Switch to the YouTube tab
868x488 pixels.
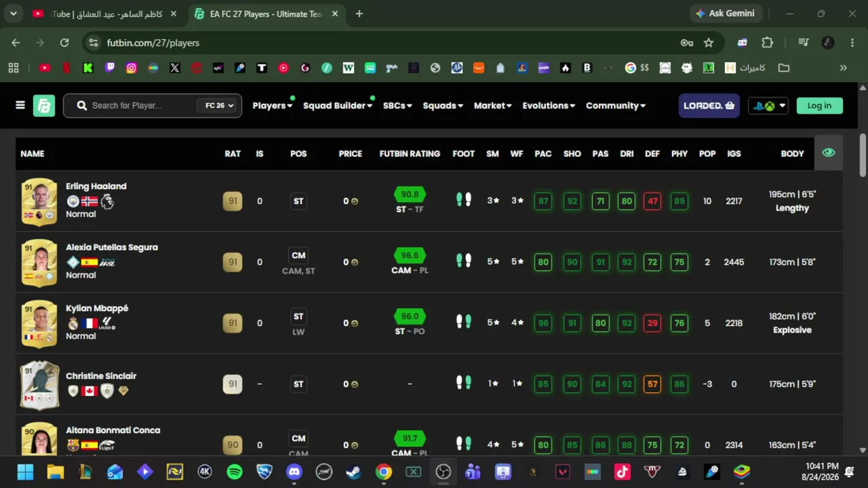104,14
